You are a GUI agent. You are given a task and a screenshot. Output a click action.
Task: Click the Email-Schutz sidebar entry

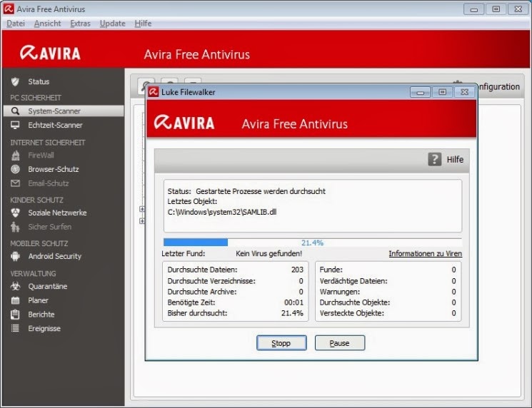point(48,183)
